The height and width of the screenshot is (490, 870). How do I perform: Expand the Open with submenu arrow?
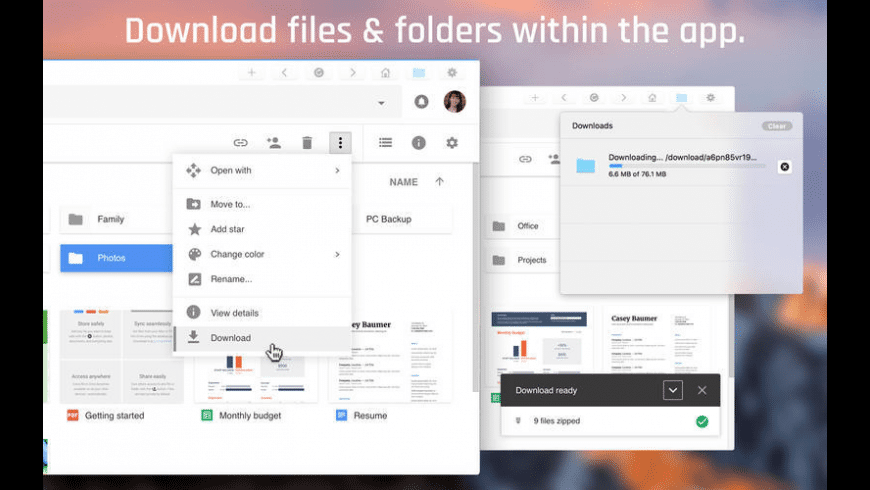tap(337, 170)
